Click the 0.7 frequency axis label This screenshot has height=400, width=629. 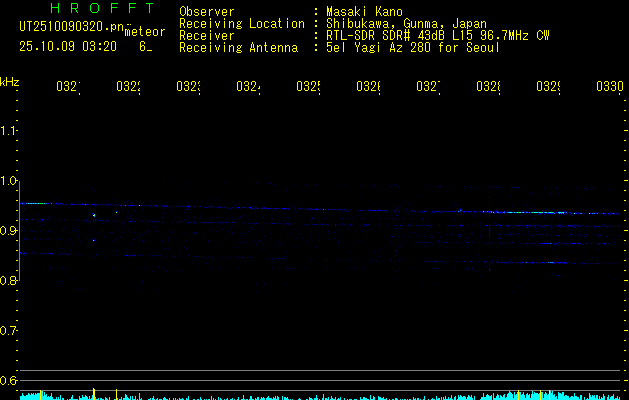pos(9,331)
